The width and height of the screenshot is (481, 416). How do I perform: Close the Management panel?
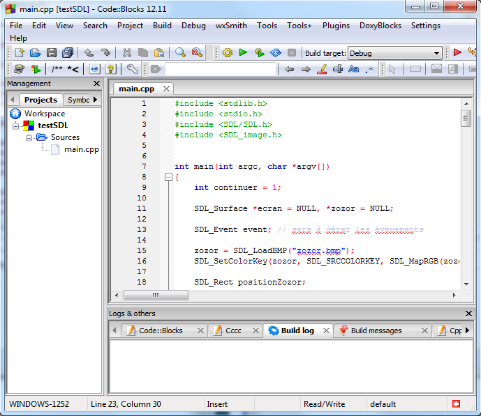click(x=97, y=83)
